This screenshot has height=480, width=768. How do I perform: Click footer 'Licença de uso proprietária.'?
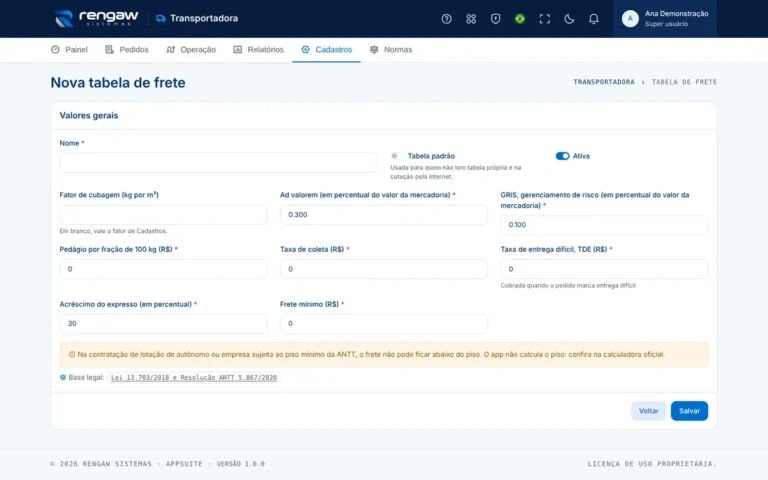(652, 463)
